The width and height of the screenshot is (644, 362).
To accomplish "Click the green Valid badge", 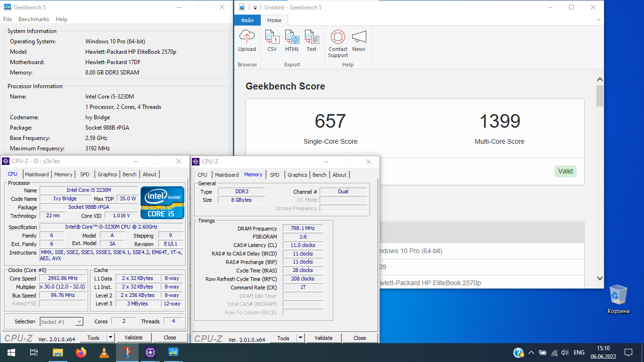I will [565, 171].
